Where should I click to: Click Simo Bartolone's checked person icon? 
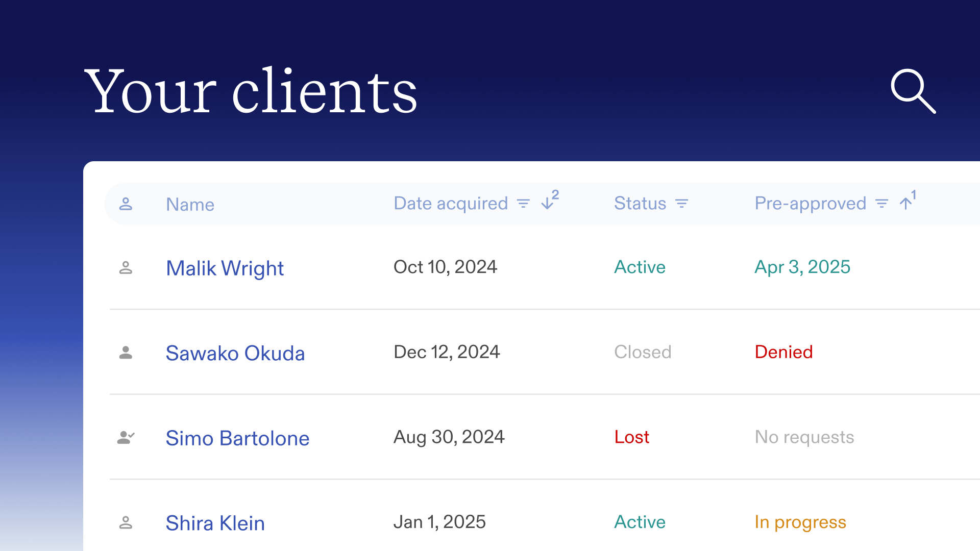pyautogui.click(x=126, y=437)
